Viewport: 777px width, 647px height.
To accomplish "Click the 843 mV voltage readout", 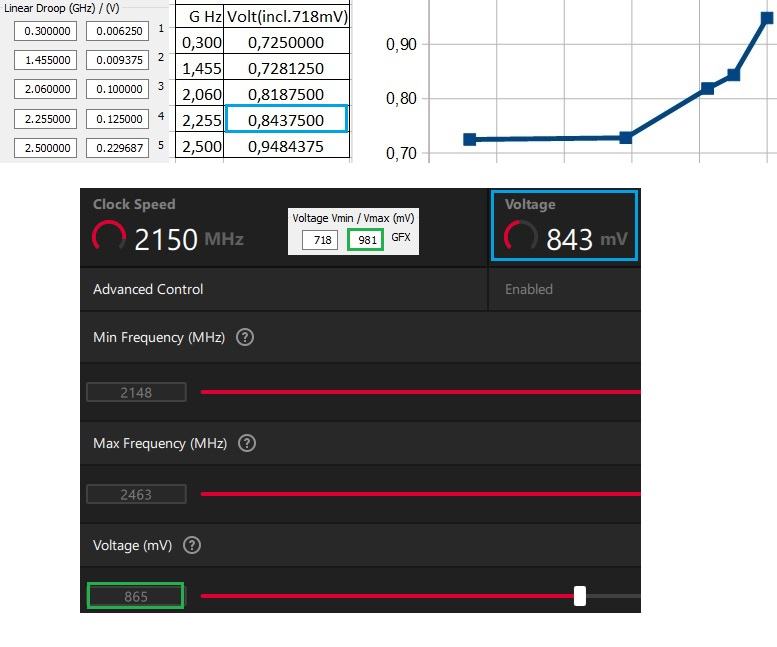I will [587, 239].
